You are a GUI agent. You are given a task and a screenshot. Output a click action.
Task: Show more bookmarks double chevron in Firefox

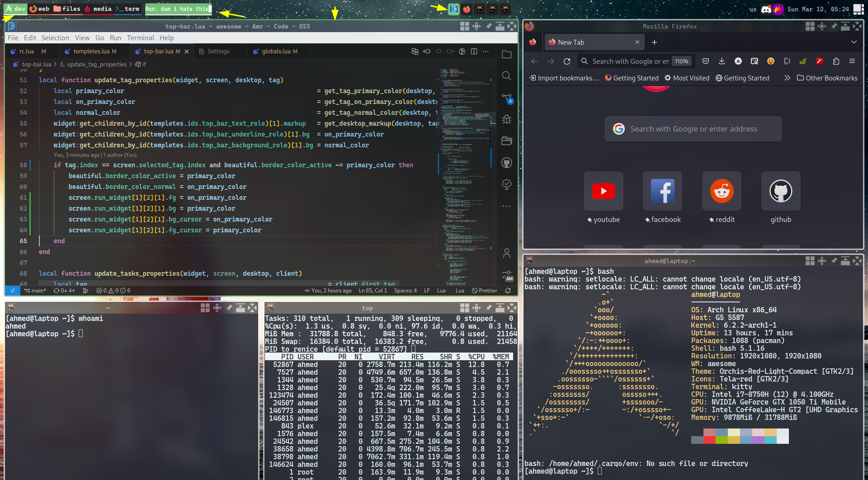787,78
